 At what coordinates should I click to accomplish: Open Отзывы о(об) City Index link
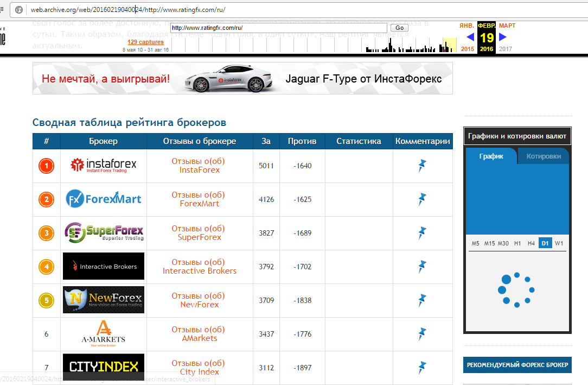[199, 368]
